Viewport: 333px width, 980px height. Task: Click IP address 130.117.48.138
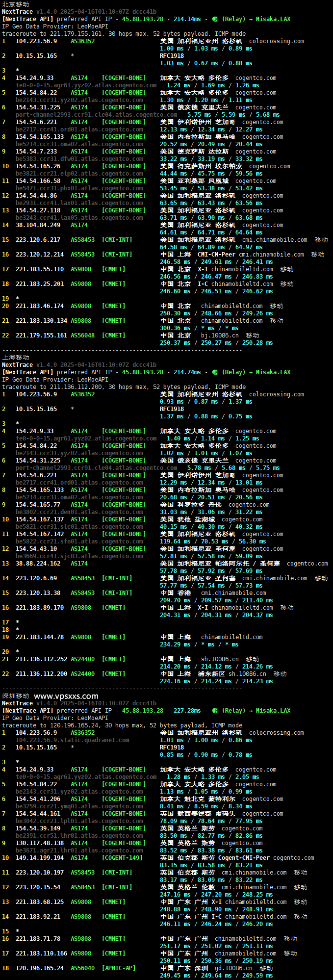tap(40, 843)
